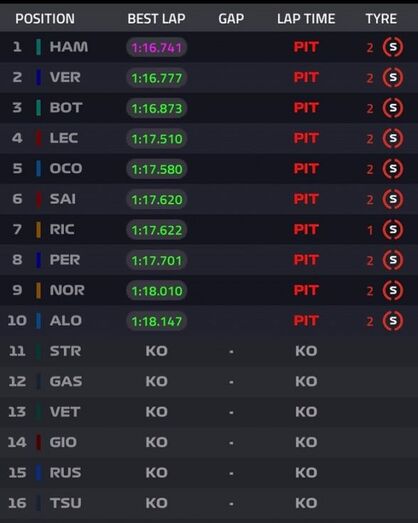This screenshot has width=418, height=523.
Task: Select the TSU driver name
Action: [x=65, y=503]
